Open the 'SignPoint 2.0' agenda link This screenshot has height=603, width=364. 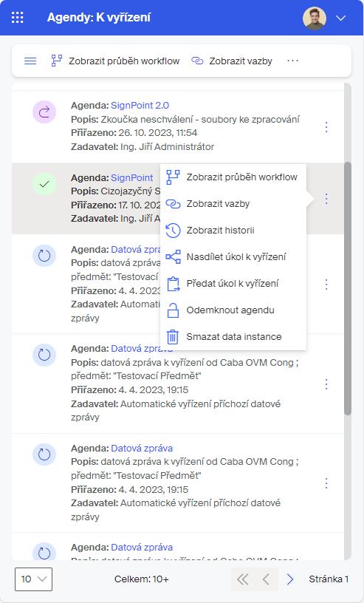pyautogui.click(x=140, y=106)
